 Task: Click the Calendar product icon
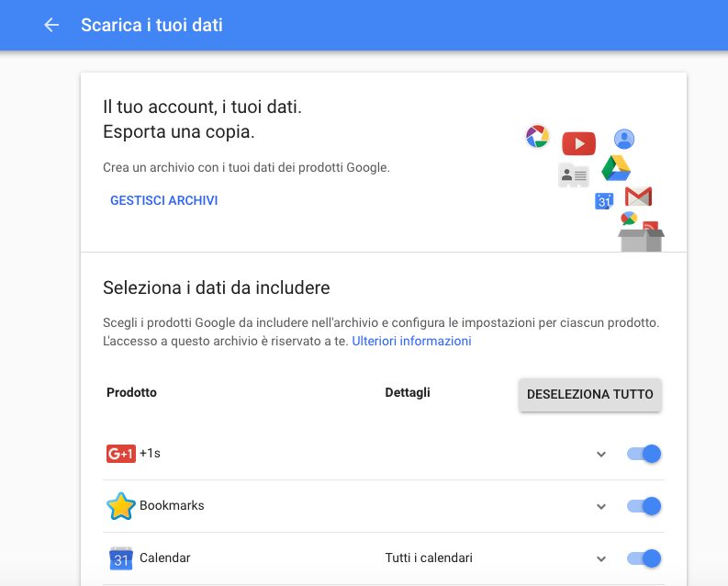click(121, 558)
